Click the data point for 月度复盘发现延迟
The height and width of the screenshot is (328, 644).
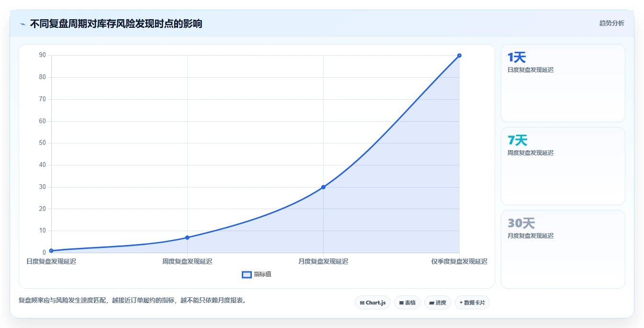(x=323, y=187)
